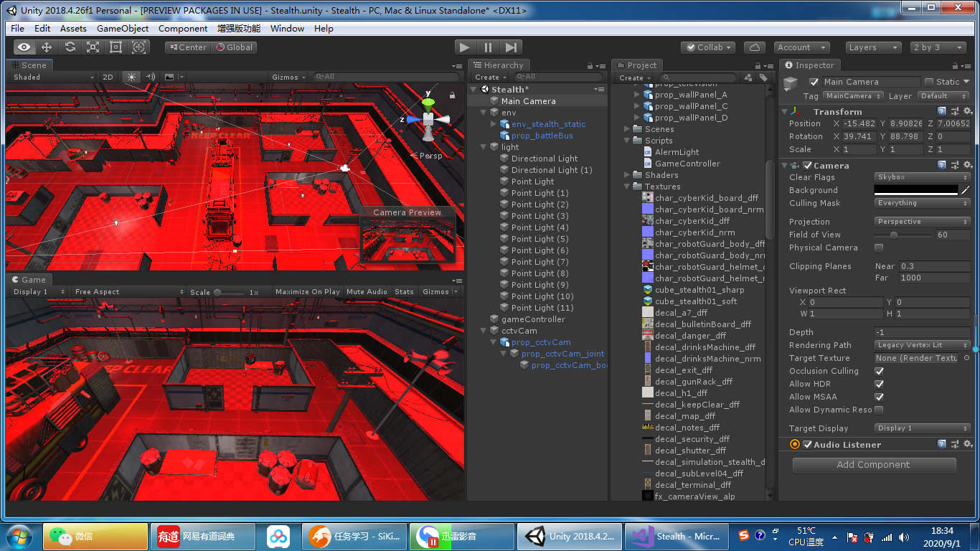Click the Project search by type icon

[x=748, y=77]
